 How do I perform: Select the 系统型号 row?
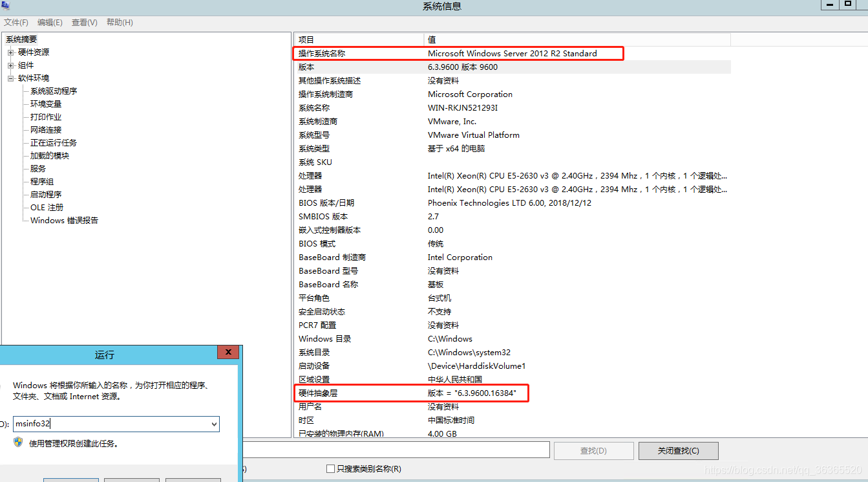[513, 135]
